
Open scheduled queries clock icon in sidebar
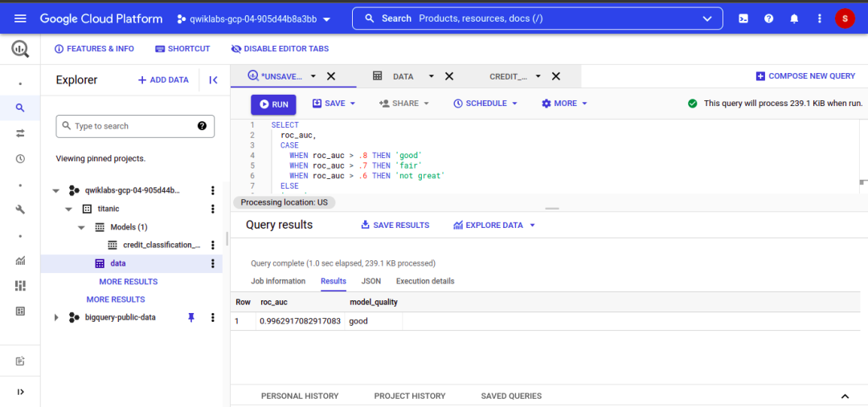[x=20, y=159]
